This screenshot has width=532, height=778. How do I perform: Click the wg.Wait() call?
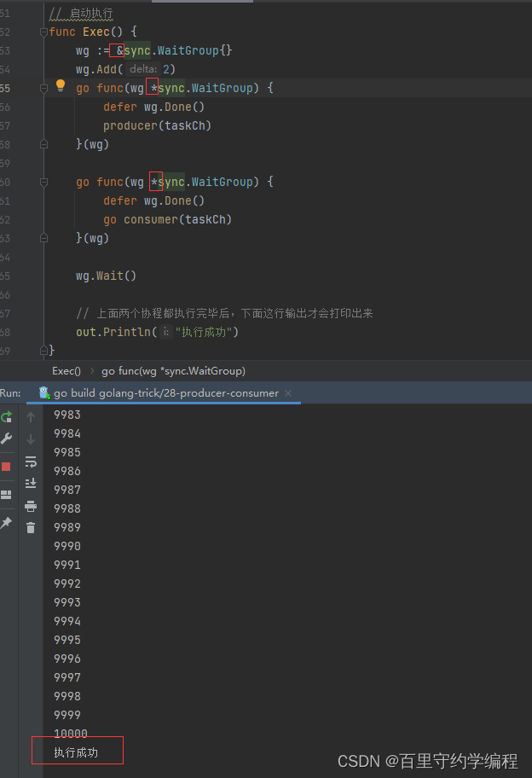coord(106,276)
